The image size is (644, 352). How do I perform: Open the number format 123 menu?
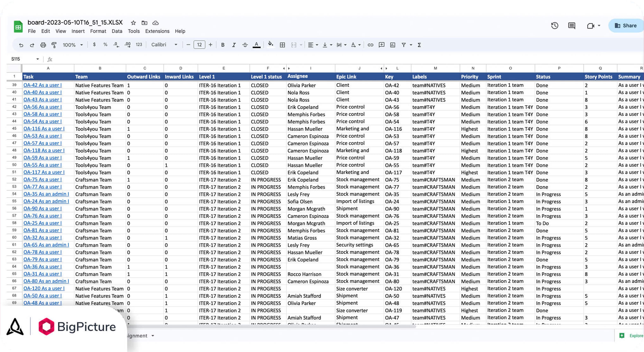point(139,45)
